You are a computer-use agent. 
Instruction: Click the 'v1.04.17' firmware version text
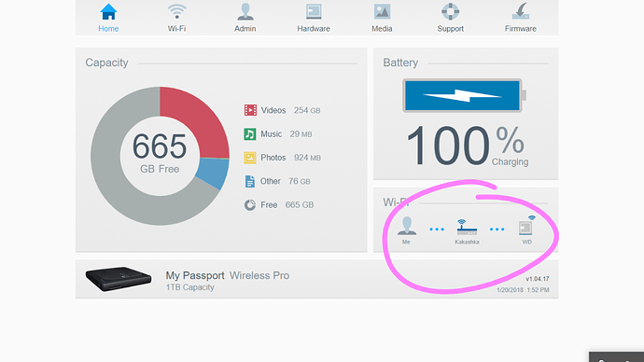[x=538, y=279]
